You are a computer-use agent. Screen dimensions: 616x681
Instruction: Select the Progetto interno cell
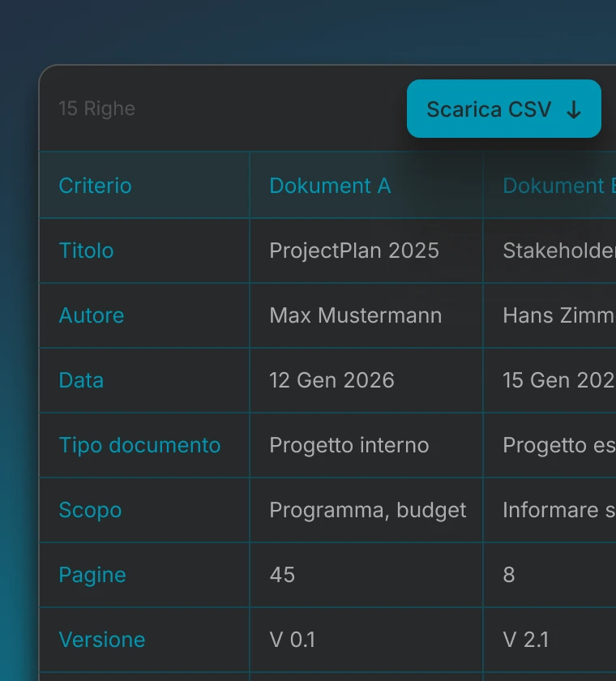[349, 445]
